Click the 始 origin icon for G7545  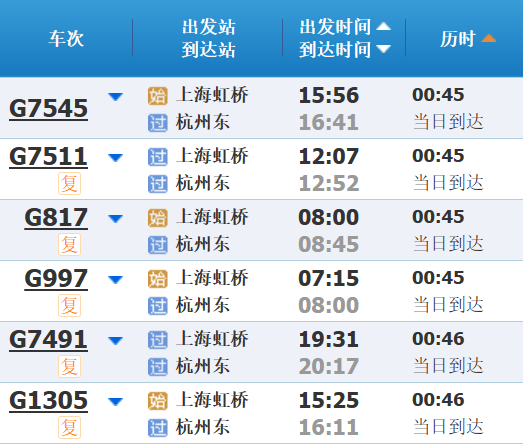pos(157,96)
